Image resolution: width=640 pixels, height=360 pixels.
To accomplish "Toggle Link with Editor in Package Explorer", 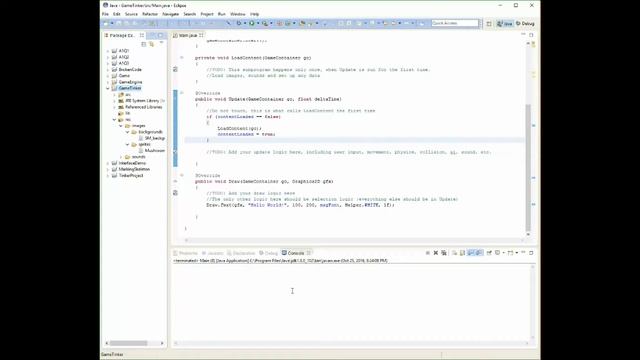I will 151,44.
